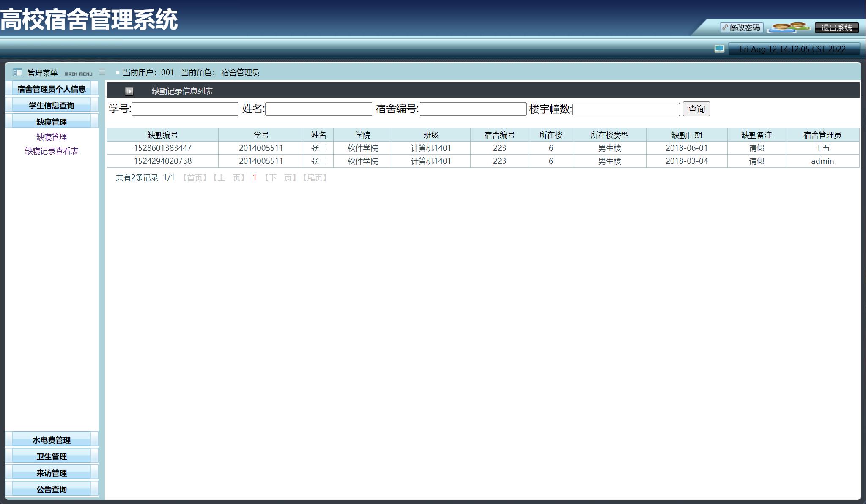Click the menu panel icon beside 管理菜单

pos(17,73)
